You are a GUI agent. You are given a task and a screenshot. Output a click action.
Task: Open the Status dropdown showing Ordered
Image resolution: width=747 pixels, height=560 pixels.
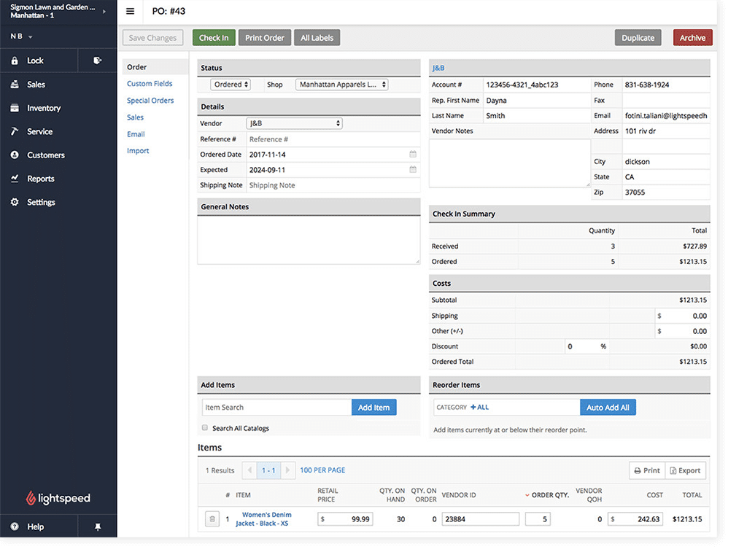[x=231, y=85]
